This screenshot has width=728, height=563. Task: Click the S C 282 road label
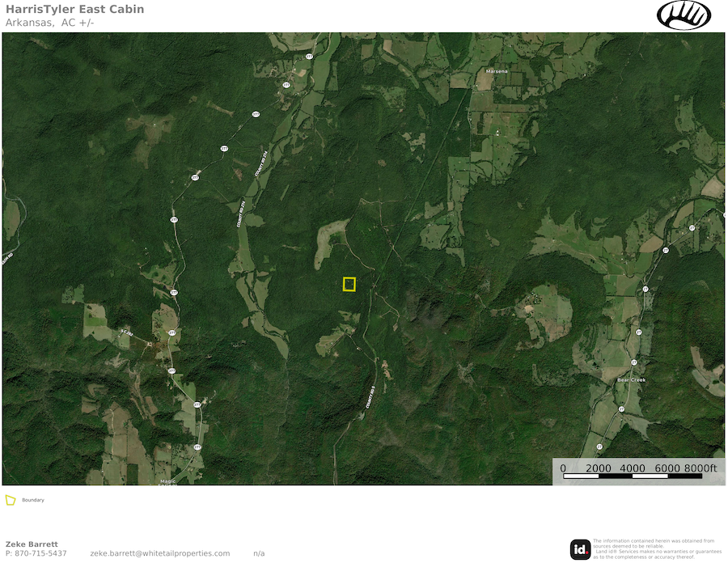[x=127, y=332]
